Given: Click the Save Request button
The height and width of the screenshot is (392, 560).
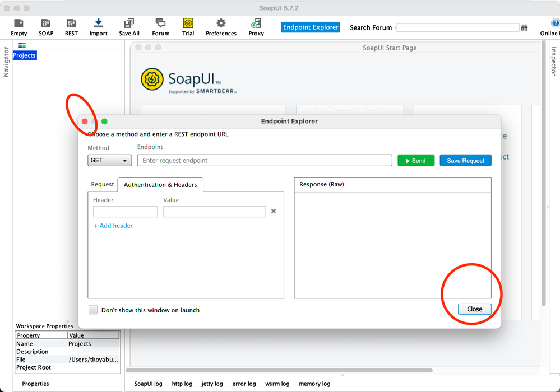Looking at the screenshot, I should point(465,161).
